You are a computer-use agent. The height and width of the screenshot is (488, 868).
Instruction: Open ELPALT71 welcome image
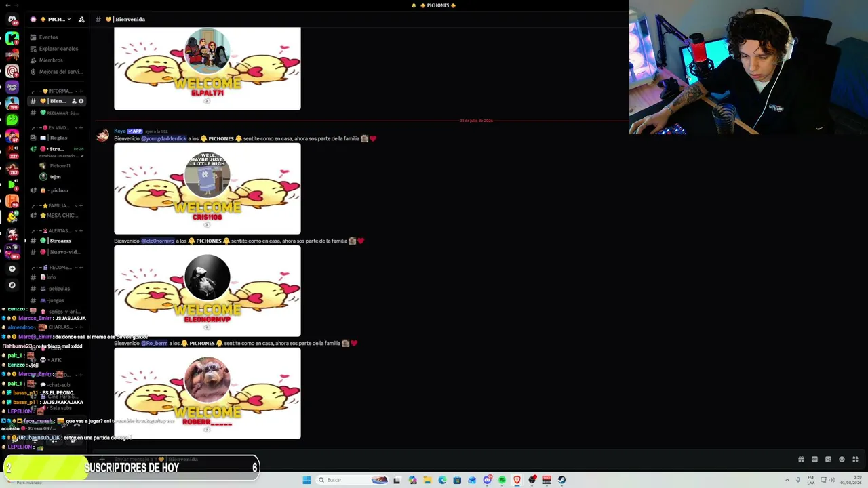(x=208, y=68)
